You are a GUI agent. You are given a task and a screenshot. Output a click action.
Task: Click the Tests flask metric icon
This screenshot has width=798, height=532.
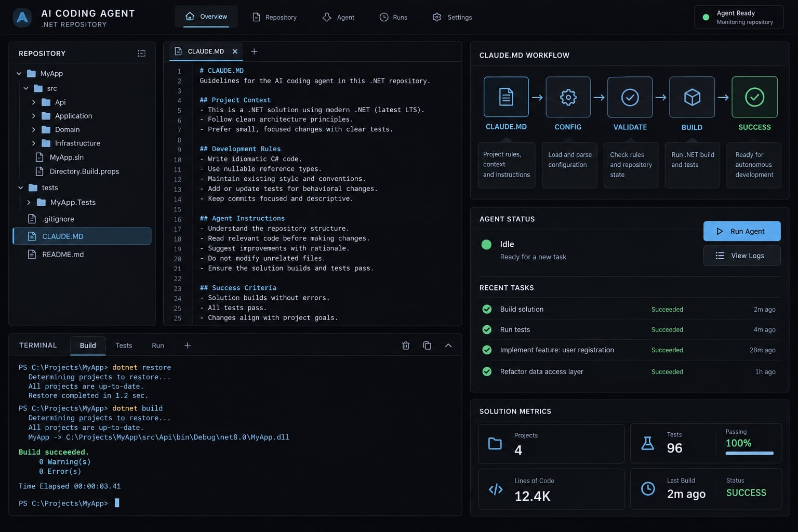pos(647,443)
